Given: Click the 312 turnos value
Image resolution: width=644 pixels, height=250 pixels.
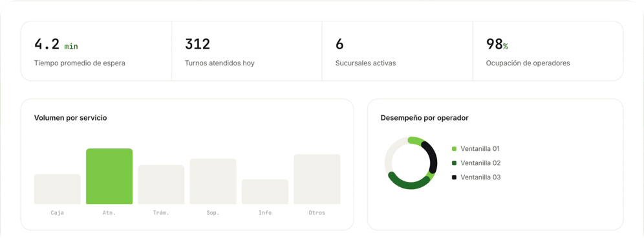Looking at the screenshot, I should tap(197, 44).
